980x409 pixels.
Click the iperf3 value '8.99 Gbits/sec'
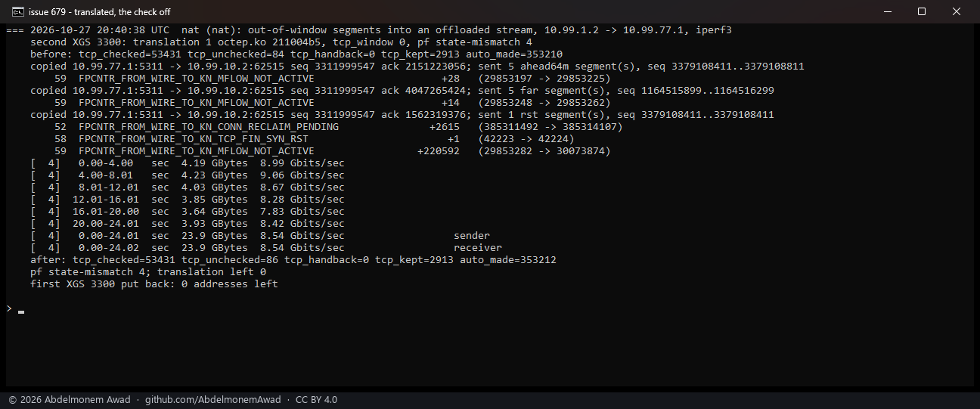[x=302, y=163]
